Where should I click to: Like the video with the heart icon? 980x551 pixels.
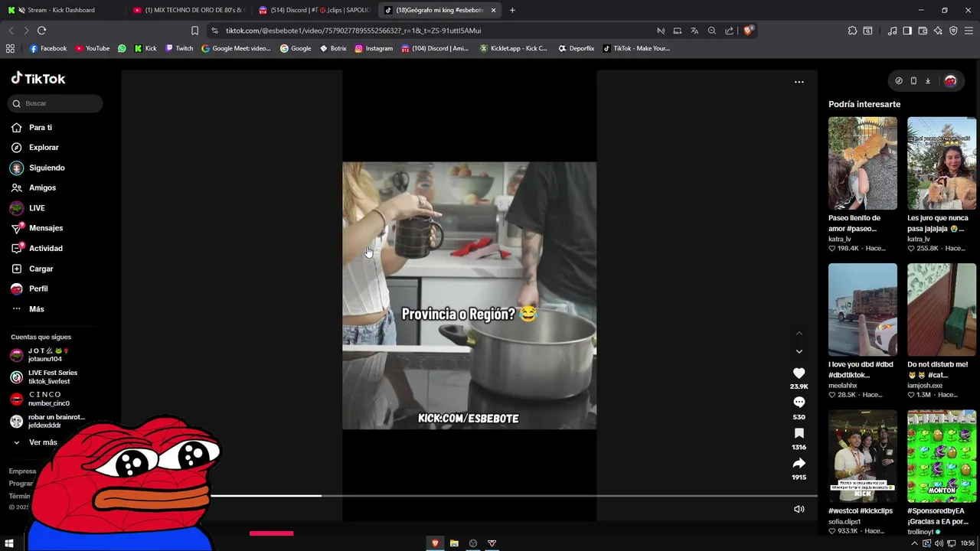pyautogui.click(x=799, y=373)
